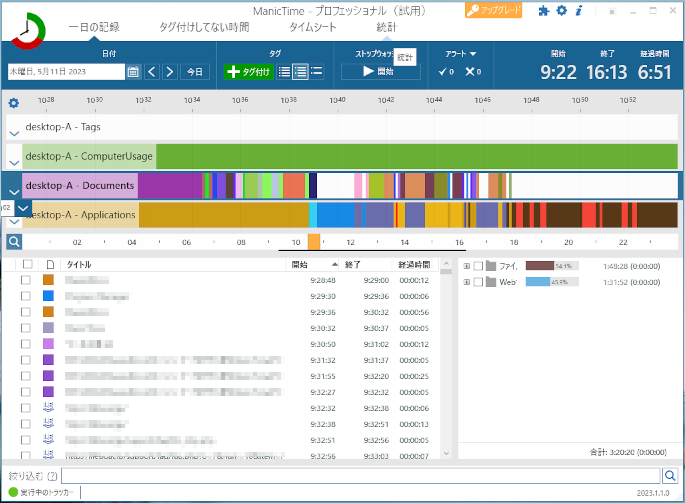Open settings gear in title bar
Viewport: 685px width, 503px height.
[x=561, y=10]
